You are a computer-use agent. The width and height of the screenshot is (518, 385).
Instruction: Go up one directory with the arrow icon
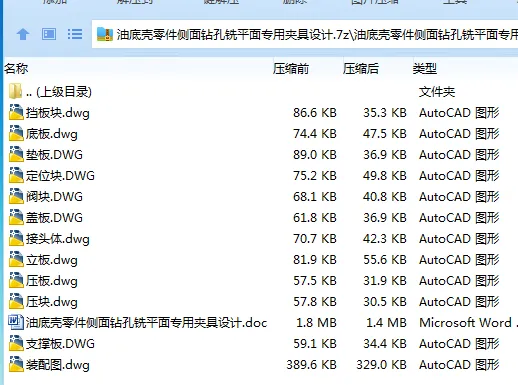[x=23, y=34]
